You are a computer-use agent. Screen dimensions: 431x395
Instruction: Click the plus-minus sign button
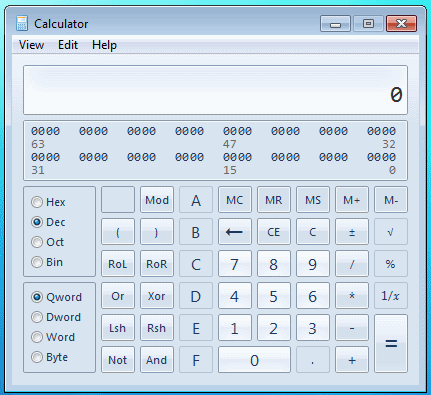[x=352, y=232]
